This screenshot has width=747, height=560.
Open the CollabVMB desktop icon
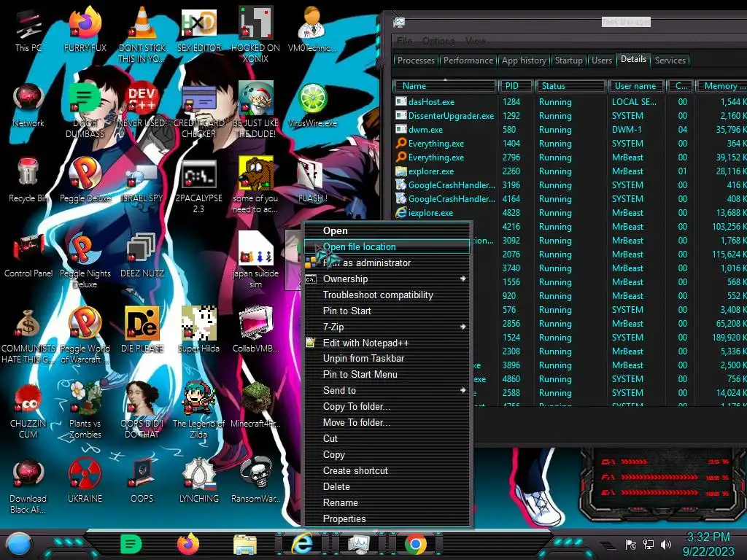(255, 330)
